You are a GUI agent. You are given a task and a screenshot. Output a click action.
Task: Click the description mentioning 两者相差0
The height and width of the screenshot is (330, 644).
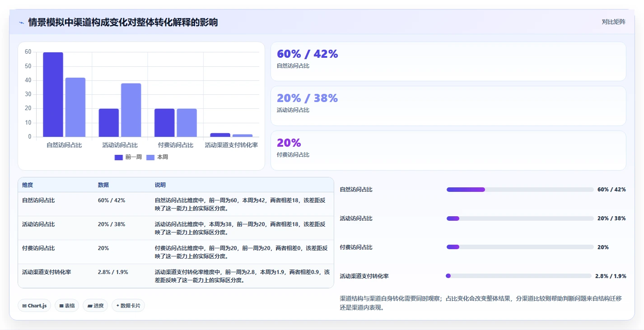coord(241,252)
